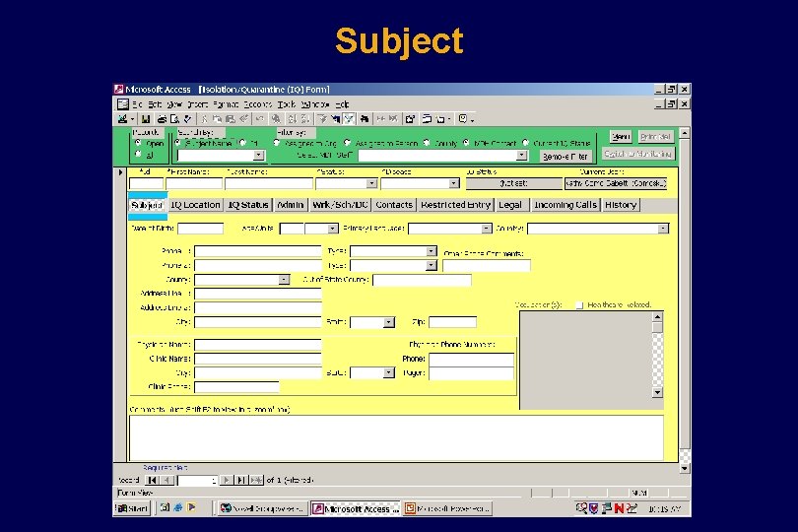The image size is (798, 532).
Task: Click the Print icon in the toolbar
Action: [162, 119]
